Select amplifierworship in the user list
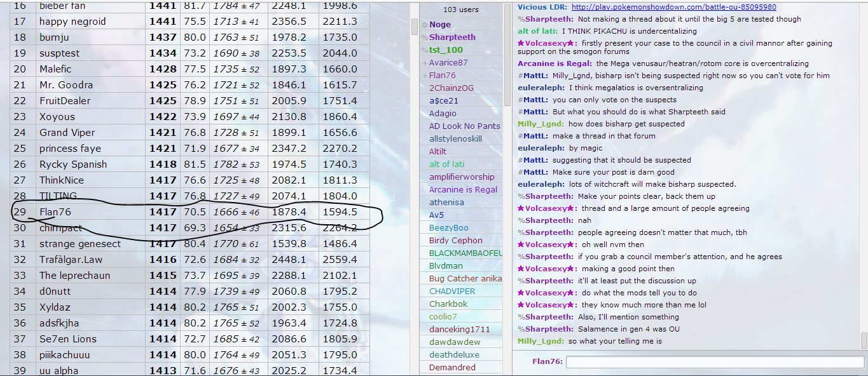This screenshot has height=376, width=868. click(x=461, y=177)
